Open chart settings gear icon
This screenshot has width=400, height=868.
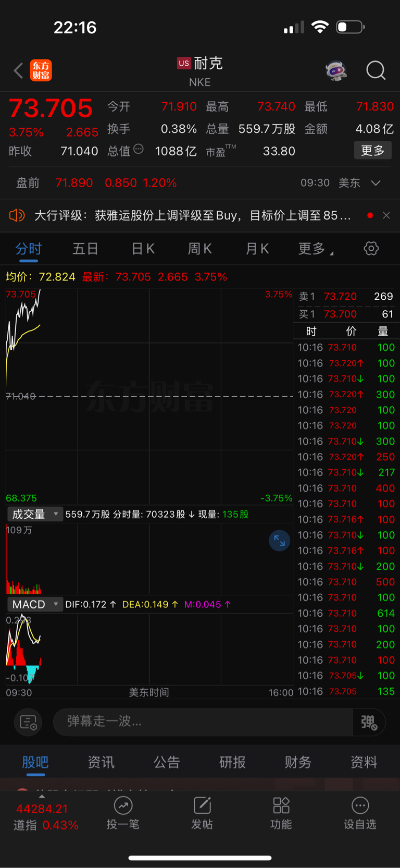coord(371,249)
